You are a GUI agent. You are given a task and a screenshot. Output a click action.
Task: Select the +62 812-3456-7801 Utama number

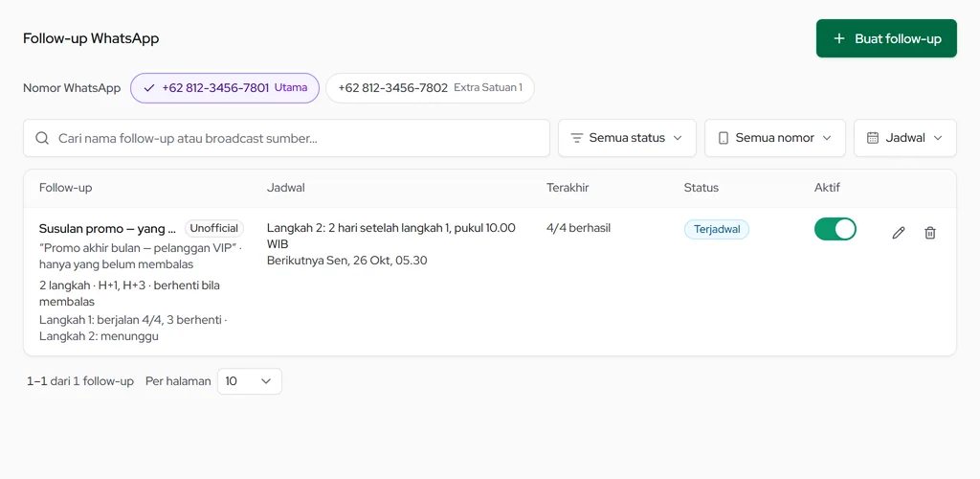[225, 88]
